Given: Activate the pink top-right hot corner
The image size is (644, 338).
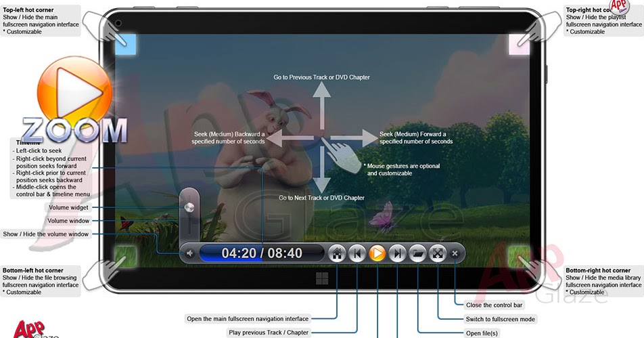Looking at the screenshot, I should point(519,45).
